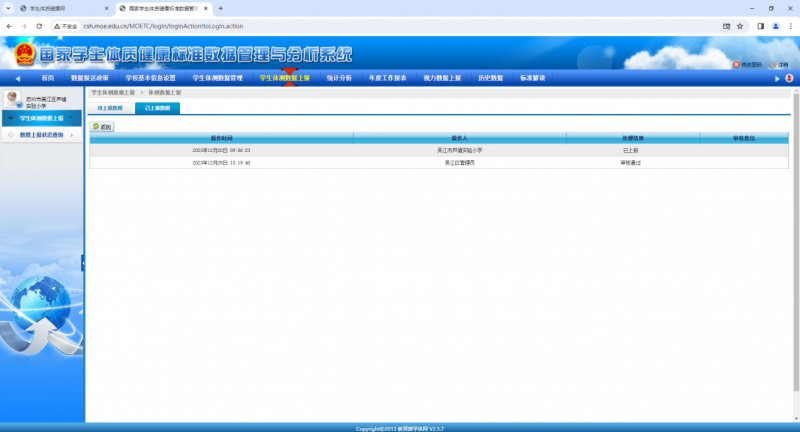Open the 统计分析 menu
This screenshot has height=432, width=800.
(x=340, y=77)
